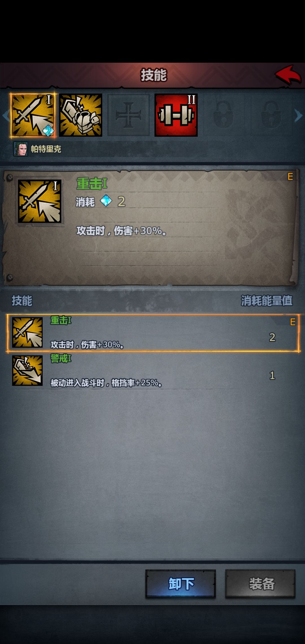Show next skill slots with right chevron

click(x=299, y=116)
